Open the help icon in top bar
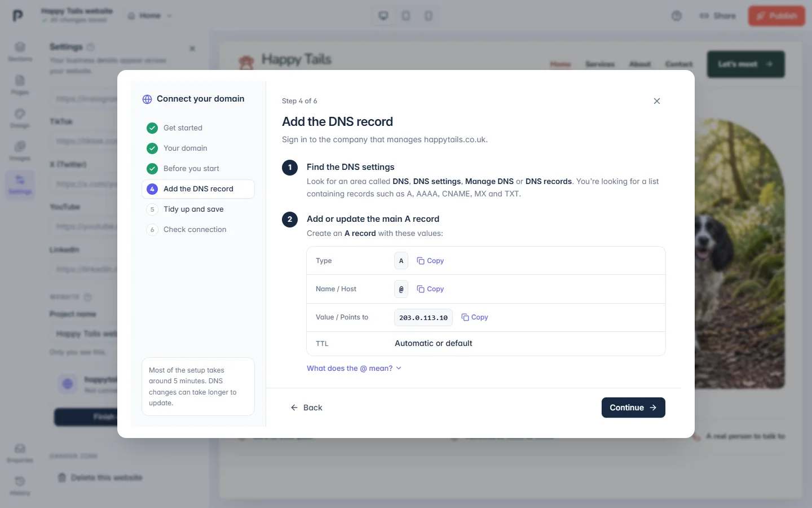 [677, 16]
